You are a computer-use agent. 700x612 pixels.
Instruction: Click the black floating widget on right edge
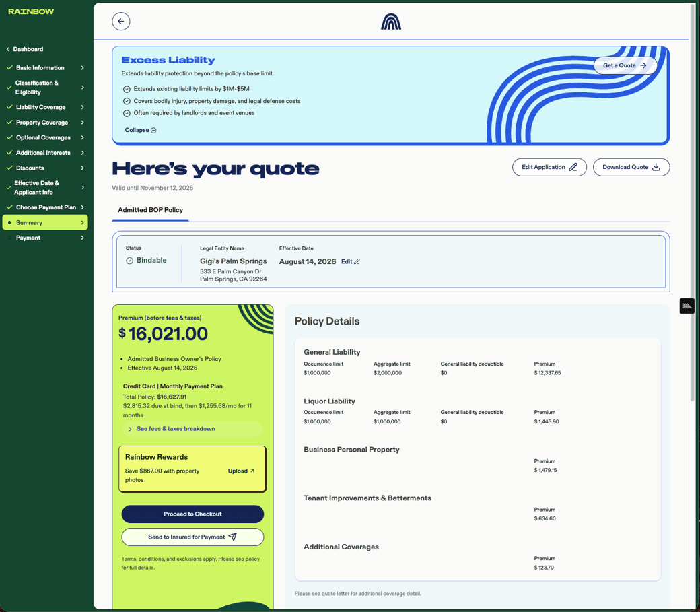coord(687,306)
